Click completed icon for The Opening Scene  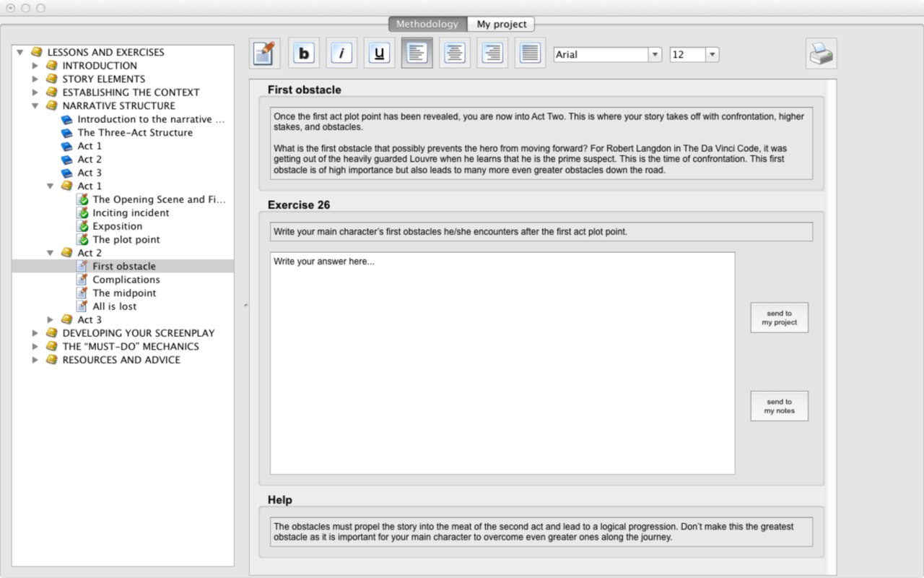pyautogui.click(x=82, y=199)
